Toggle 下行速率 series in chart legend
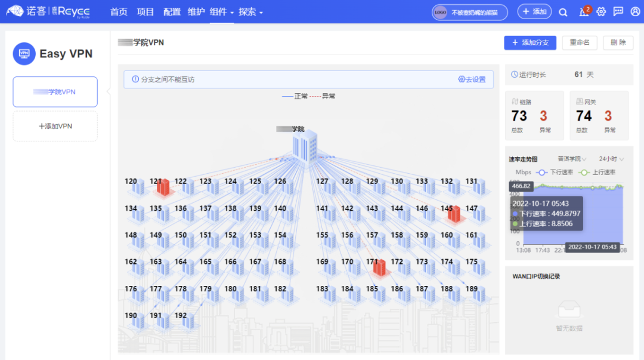The image size is (644, 360). (555, 173)
